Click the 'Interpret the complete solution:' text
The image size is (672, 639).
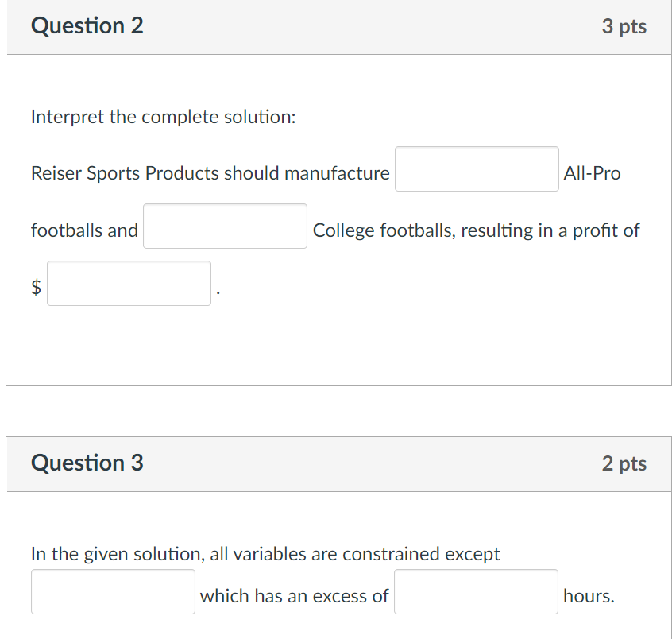pyautogui.click(x=163, y=118)
